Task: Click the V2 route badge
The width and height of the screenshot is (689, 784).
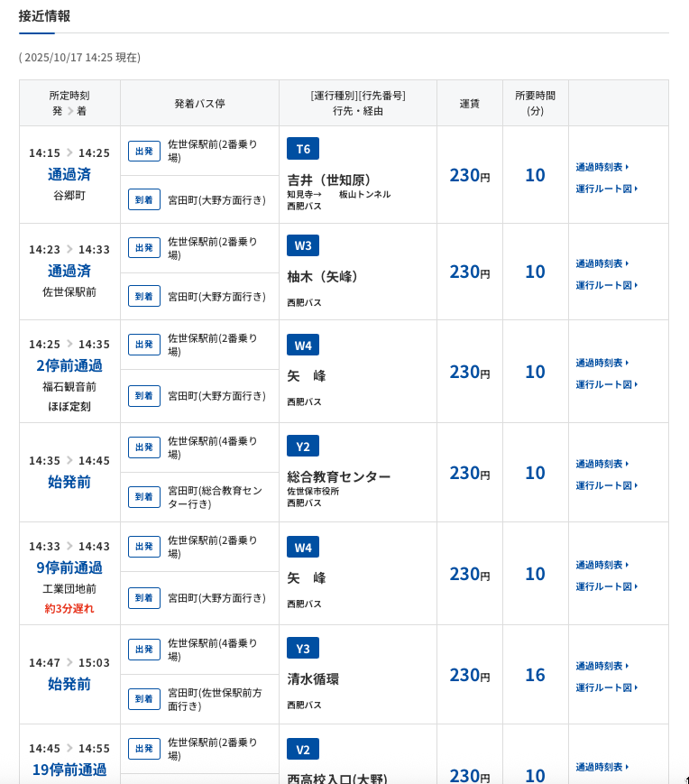Action: coord(303,749)
